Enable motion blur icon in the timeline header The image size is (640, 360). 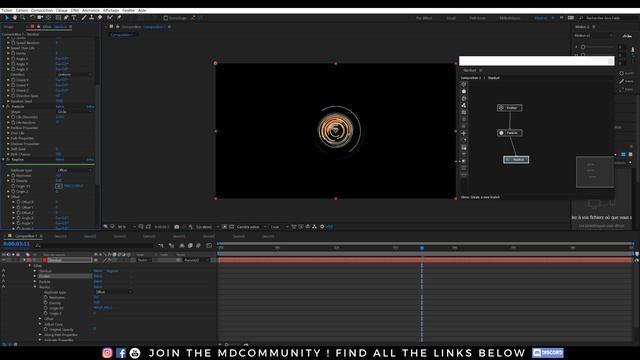198,245
